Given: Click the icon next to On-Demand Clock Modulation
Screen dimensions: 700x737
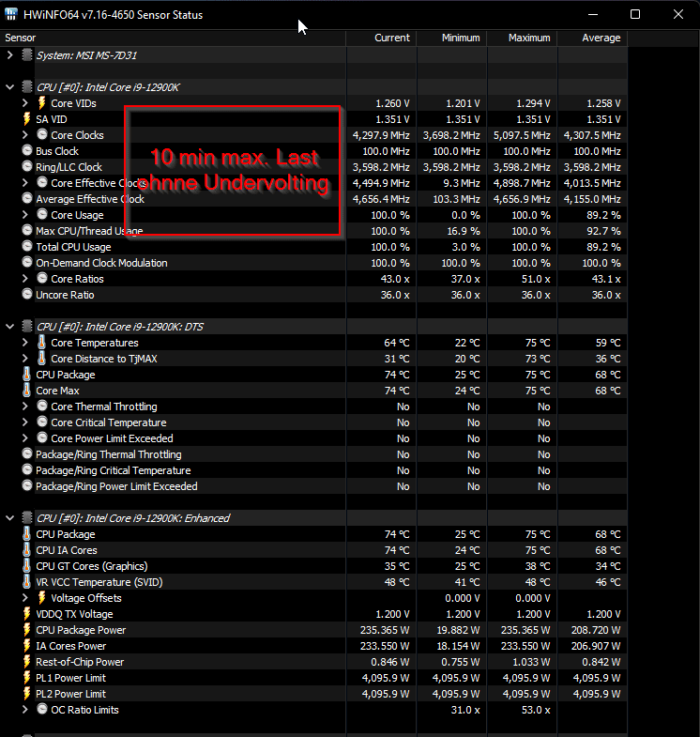Looking at the screenshot, I should pos(27,262).
